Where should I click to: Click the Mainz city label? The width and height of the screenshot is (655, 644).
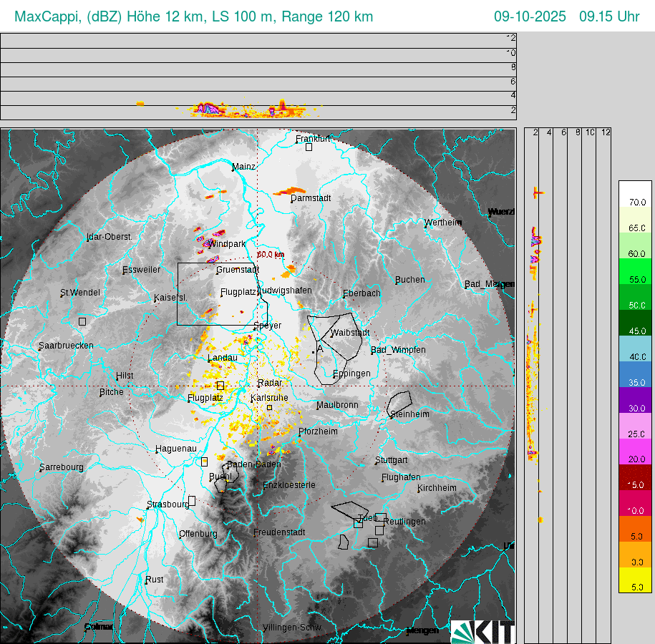(243, 167)
